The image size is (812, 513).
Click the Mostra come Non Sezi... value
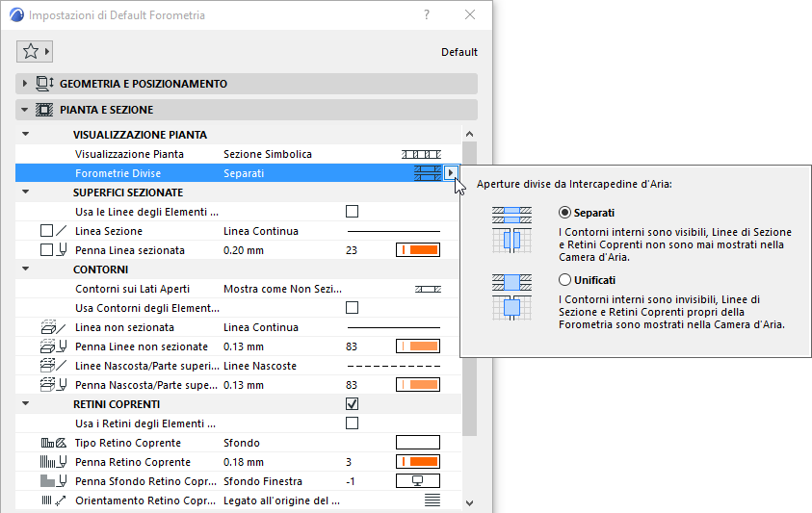tap(283, 289)
